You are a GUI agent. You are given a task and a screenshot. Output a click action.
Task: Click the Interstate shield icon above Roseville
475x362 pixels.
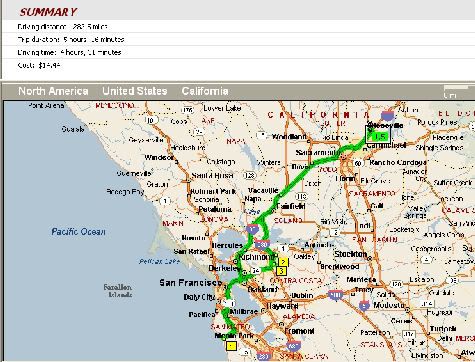(x=388, y=115)
